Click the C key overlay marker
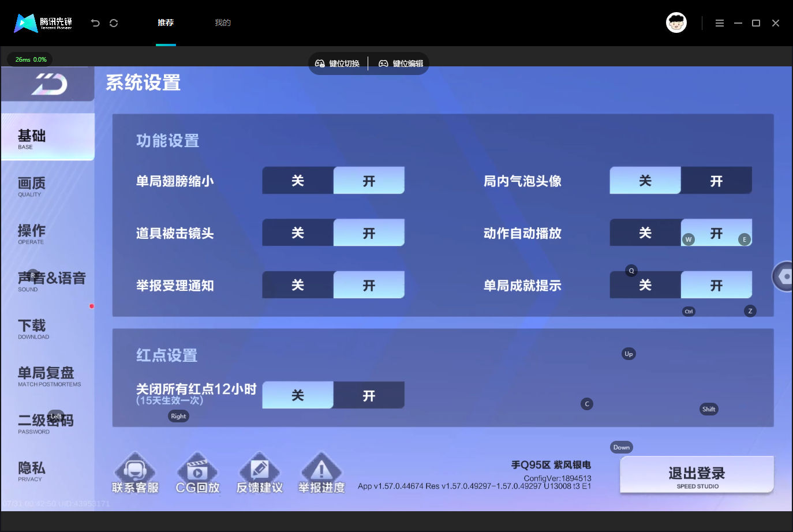The width and height of the screenshot is (793, 532). point(587,404)
